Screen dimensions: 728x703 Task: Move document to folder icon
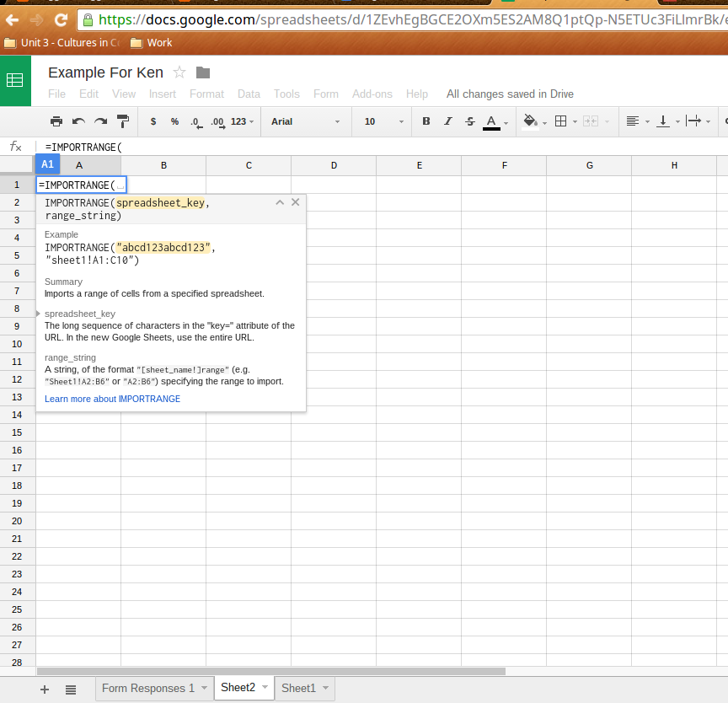(203, 72)
